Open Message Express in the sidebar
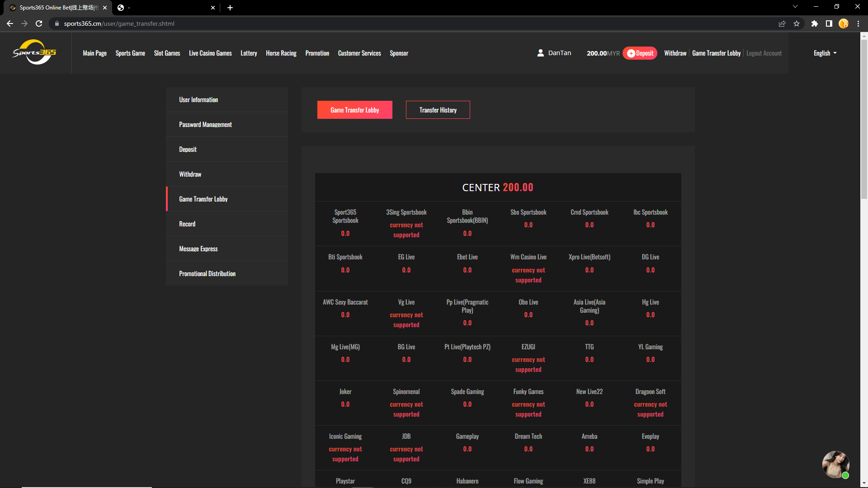Viewport: 868px width, 488px height. coord(227,249)
